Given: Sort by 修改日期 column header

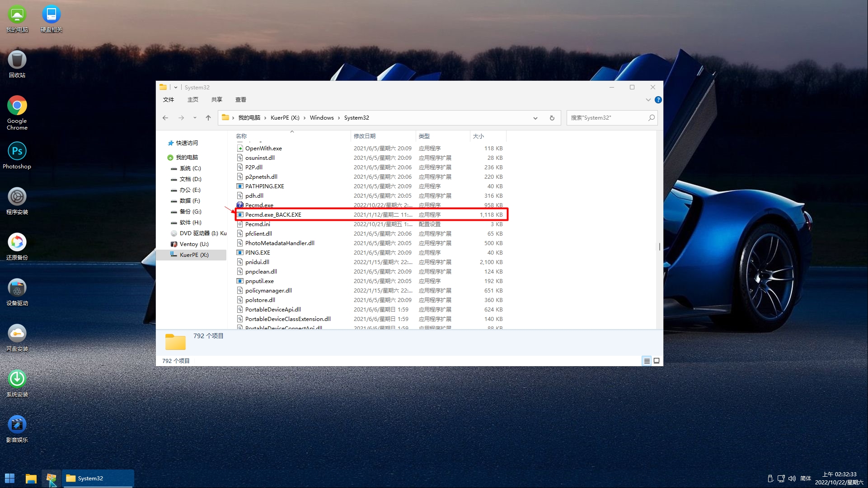Looking at the screenshot, I should coord(383,136).
